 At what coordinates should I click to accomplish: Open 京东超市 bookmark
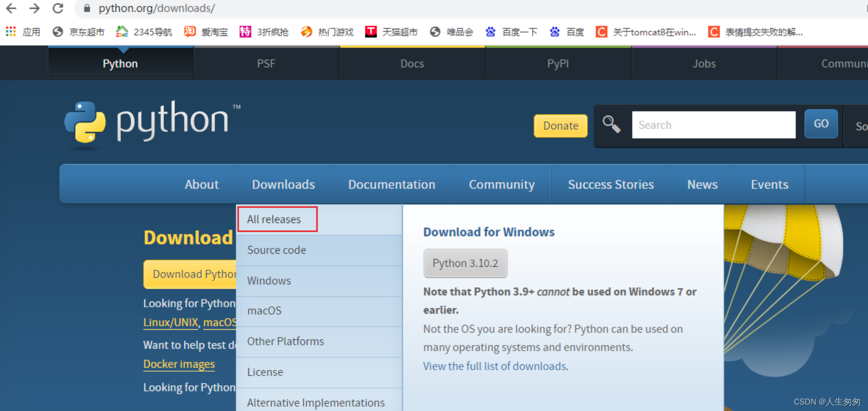pos(79,32)
